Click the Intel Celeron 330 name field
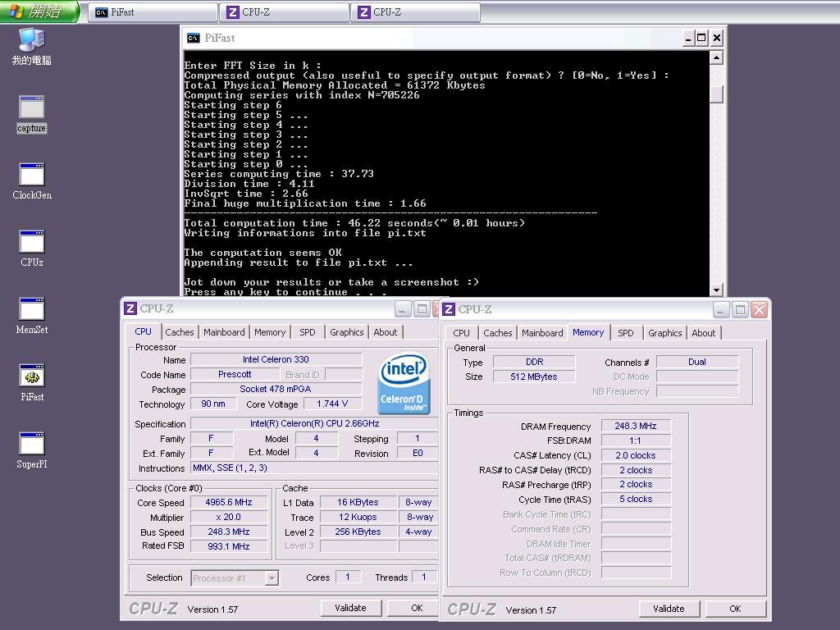Image resolution: width=840 pixels, height=630 pixels. click(276, 359)
